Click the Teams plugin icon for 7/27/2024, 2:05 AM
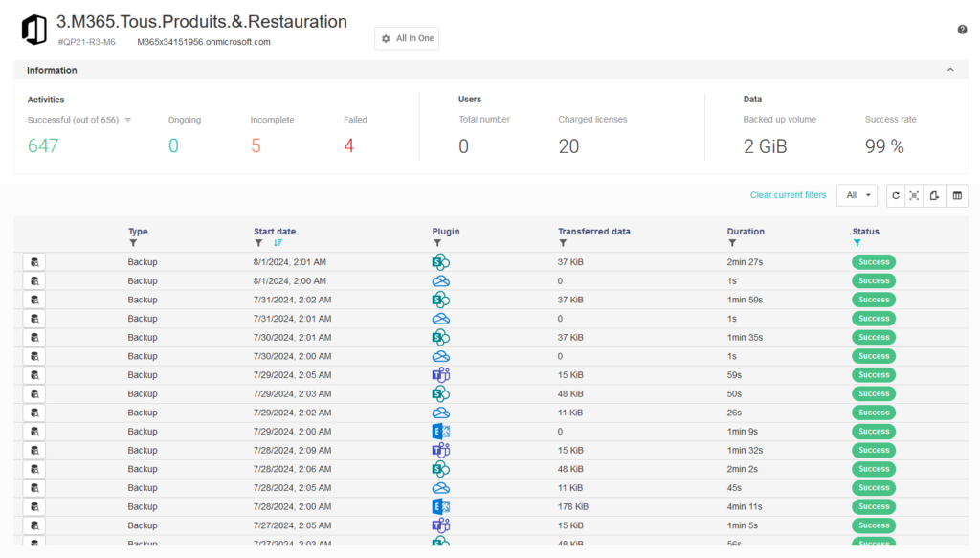This screenshot has height=558, width=980. pos(440,525)
